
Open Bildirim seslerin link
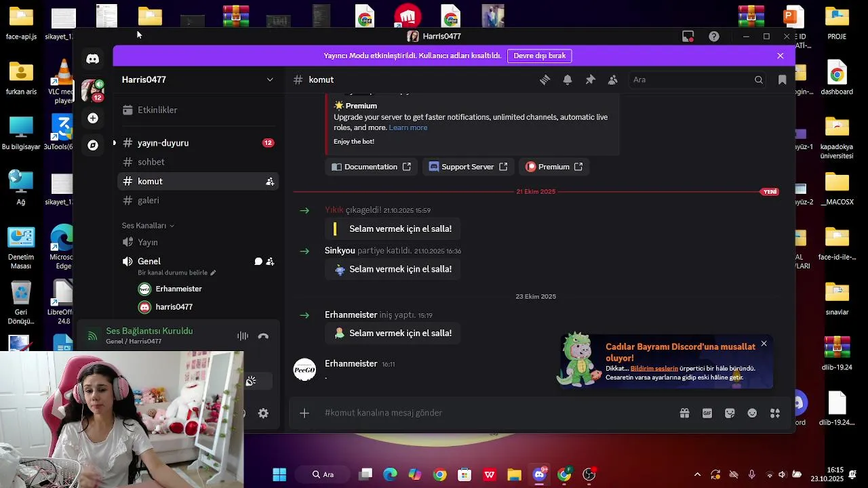(x=654, y=369)
